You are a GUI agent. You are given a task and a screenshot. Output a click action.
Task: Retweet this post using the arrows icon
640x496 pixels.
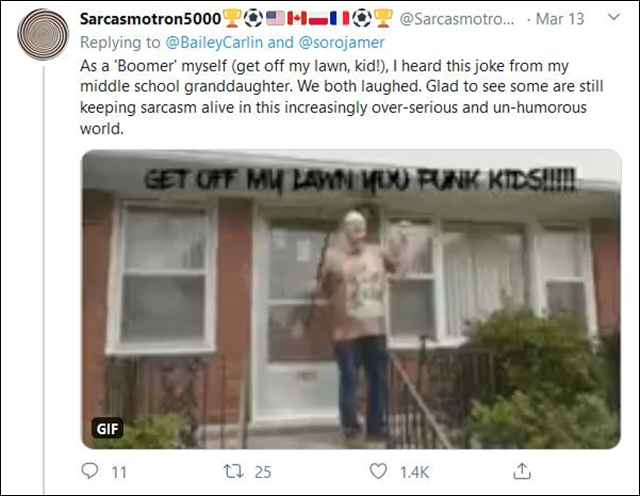click(233, 471)
